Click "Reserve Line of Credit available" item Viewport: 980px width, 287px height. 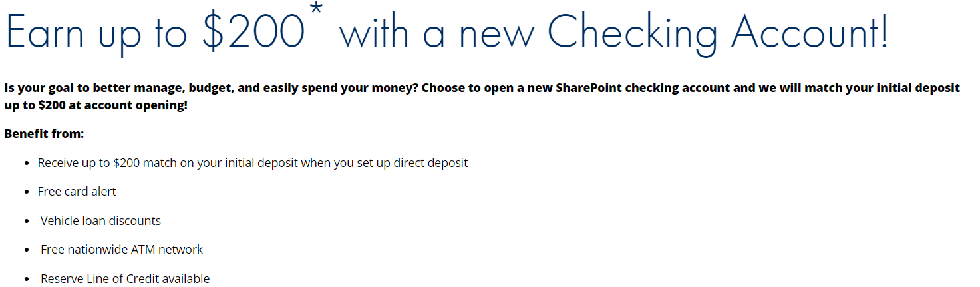point(125,279)
